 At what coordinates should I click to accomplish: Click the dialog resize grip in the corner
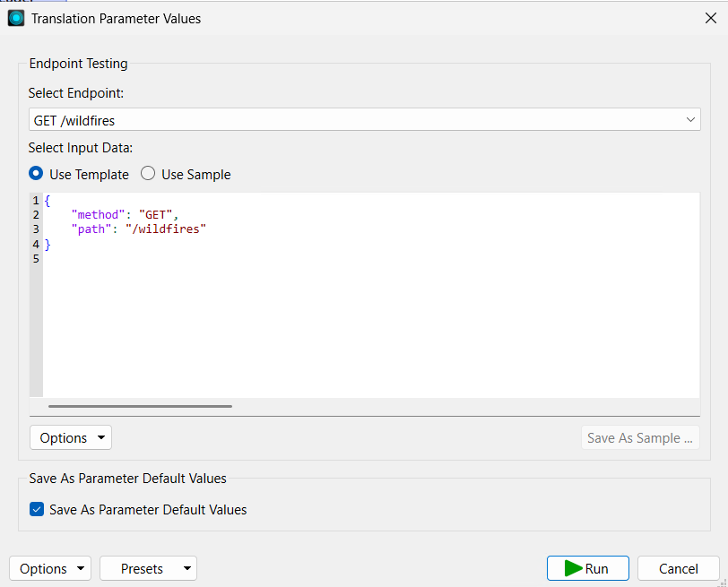[x=723, y=583]
